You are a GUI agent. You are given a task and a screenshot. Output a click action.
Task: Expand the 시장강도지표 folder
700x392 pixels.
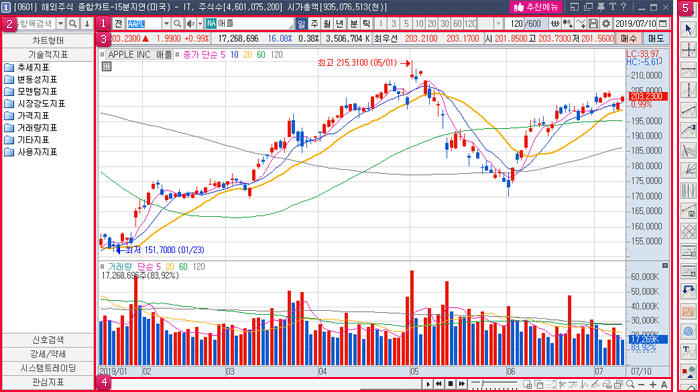(35, 104)
